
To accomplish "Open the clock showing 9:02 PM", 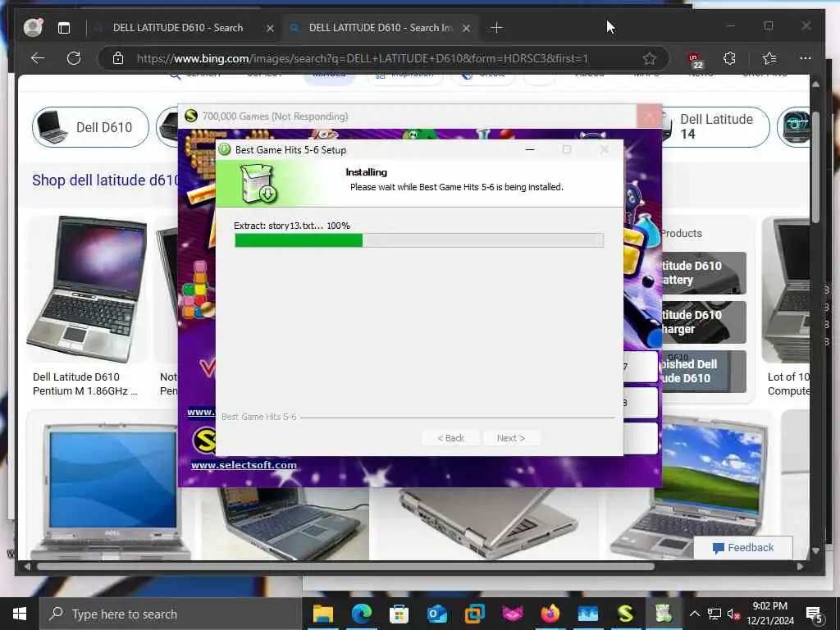I will [x=770, y=614].
